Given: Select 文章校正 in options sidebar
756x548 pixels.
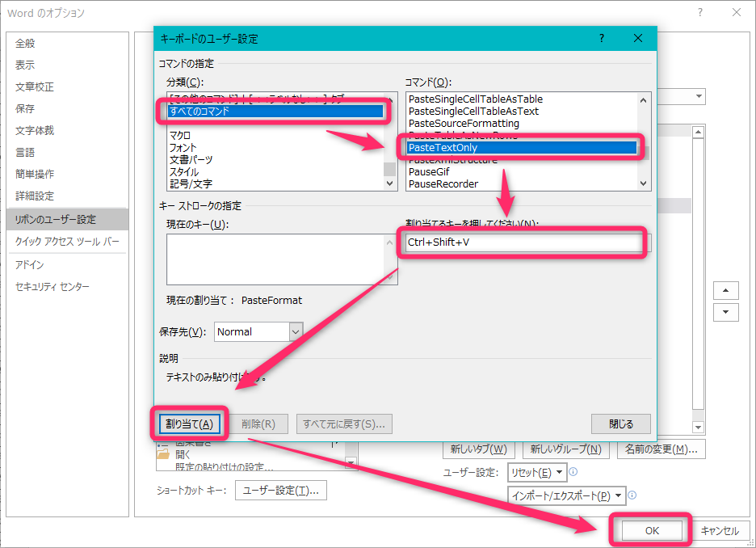Looking at the screenshot, I should click(x=35, y=86).
